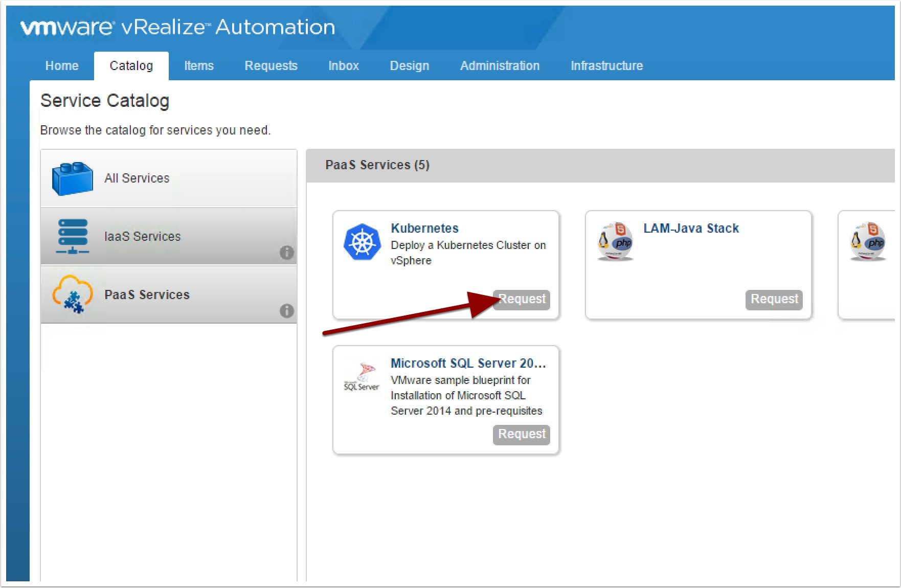Click the 'PaaS Services (5)' header text
The width and height of the screenshot is (901, 588).
tap(377, 165)
